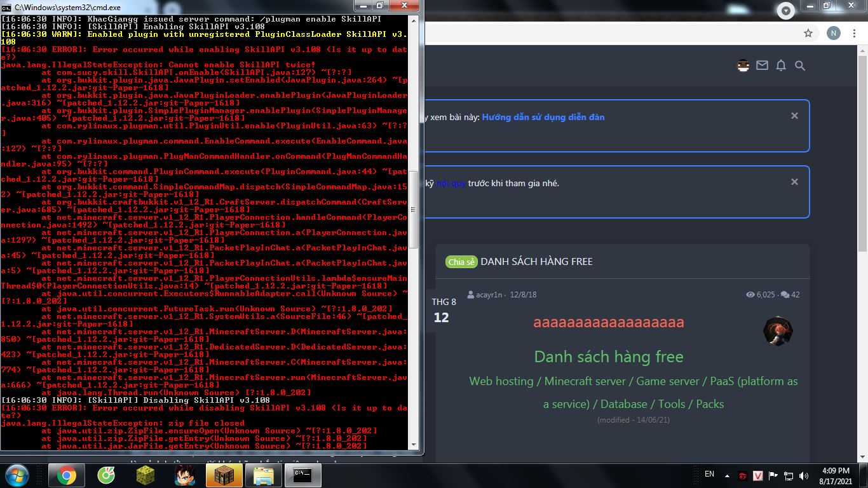This screenshot has width=868, height=488.
Task: Click the yellow WARN line about unregistered PluginClassLoader
Action: click(x=203, y=38)
